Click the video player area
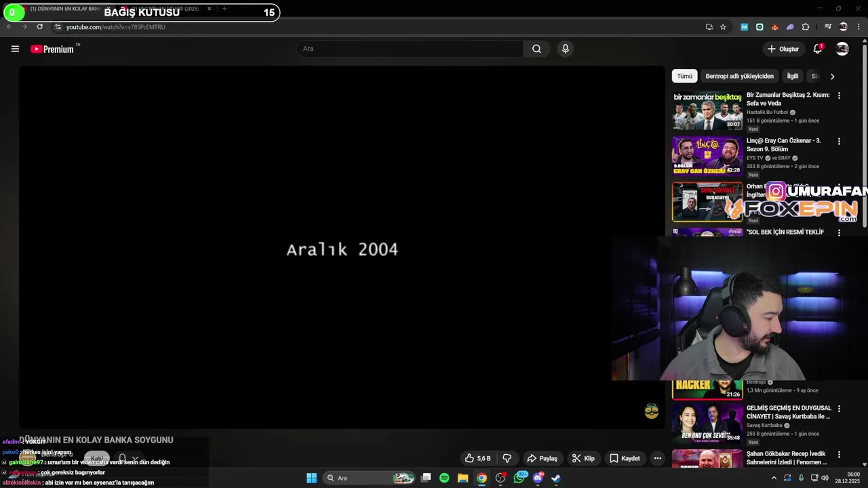Screen dimensions: 868x488 (x=342, y=247)
